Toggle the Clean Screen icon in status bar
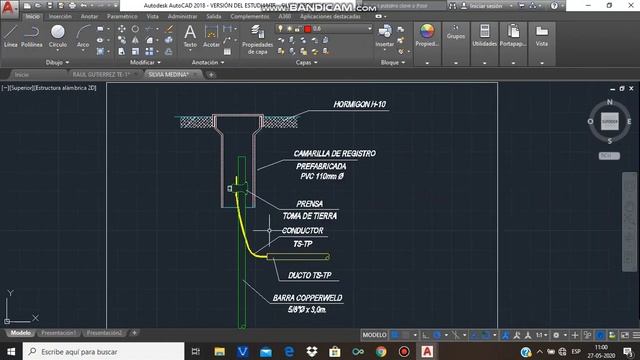This screenshot has width=640, height=360. [x=625, y=335]
